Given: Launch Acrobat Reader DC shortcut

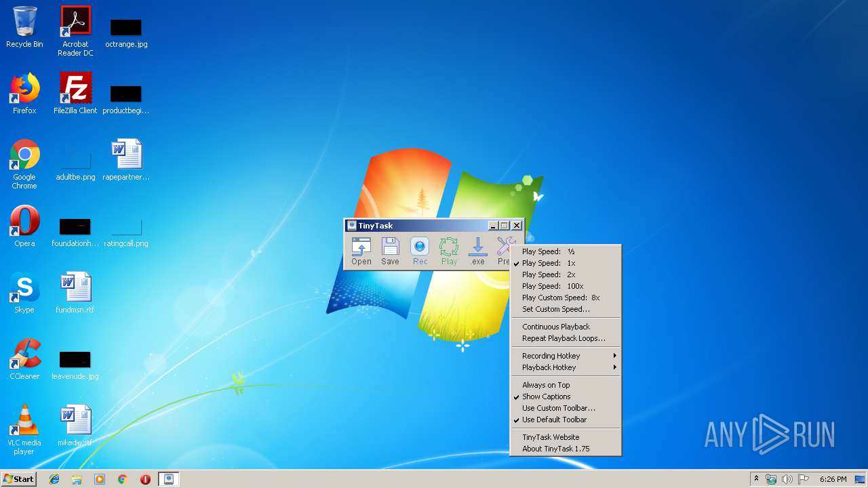Looking at the screenshot, I should tap(75, 30).
